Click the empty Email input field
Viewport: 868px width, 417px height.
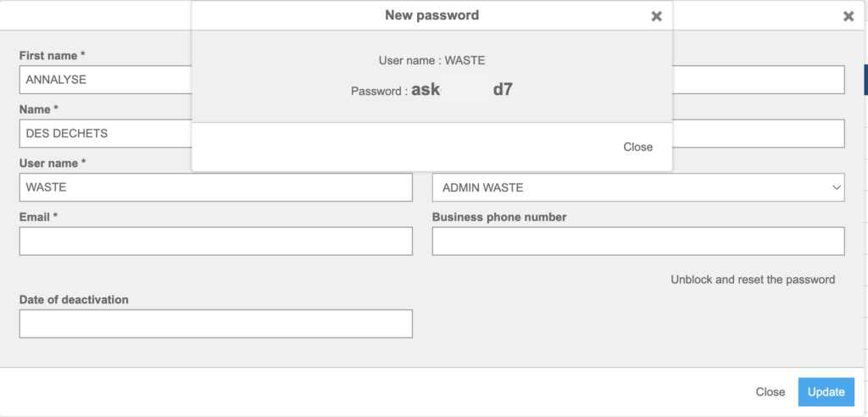coord(216,241)
